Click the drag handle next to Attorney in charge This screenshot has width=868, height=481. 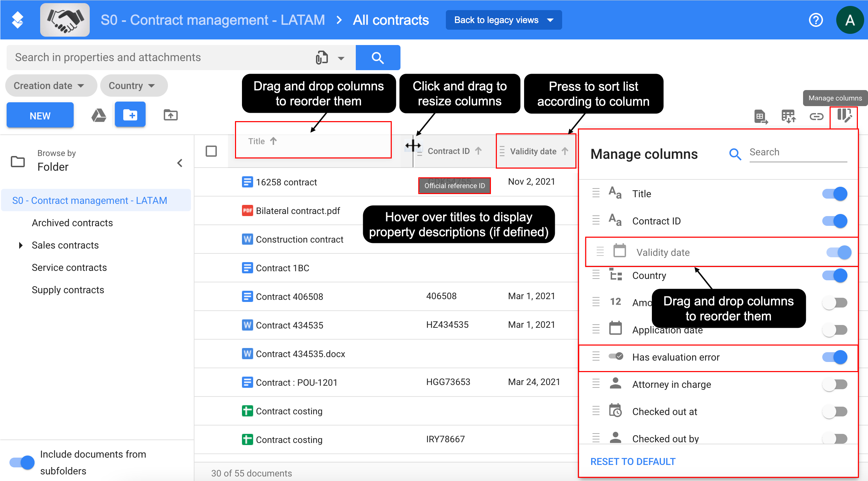coord(596,384)
